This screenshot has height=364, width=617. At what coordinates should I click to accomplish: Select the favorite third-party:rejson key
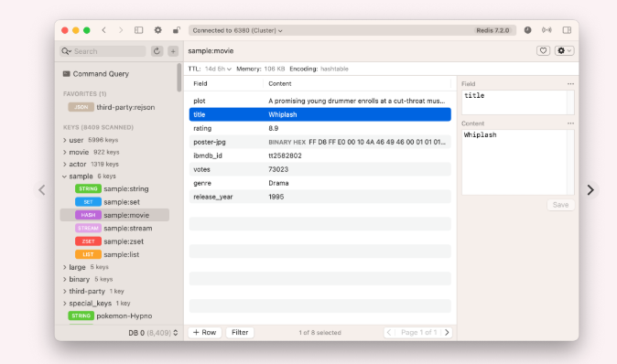coord(112,107)
